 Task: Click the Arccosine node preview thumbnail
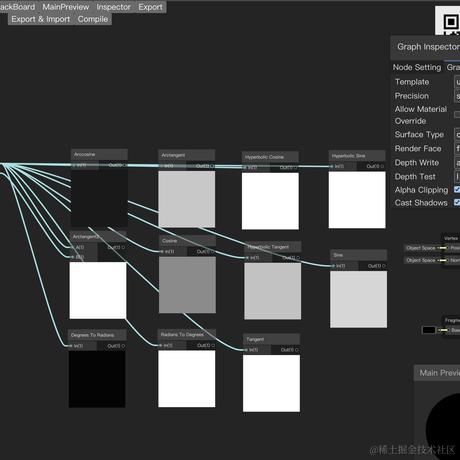pos(99,199)
